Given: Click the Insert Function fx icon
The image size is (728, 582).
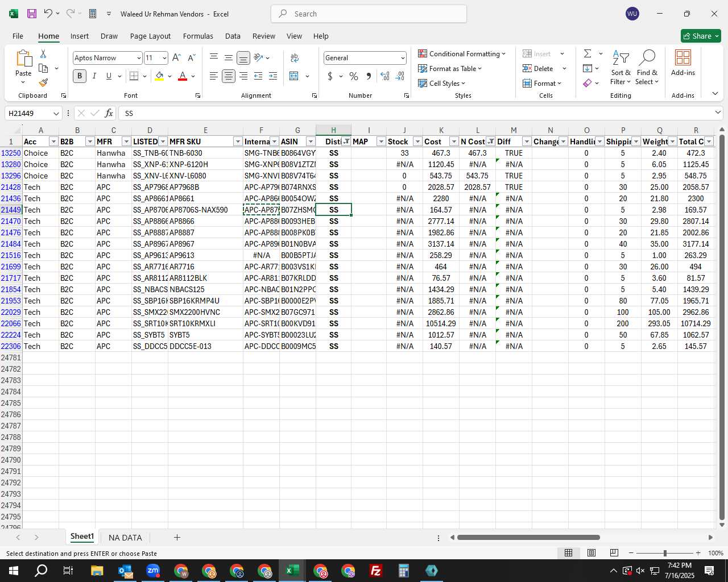Looking at the screenshot, I should pyautogui.click(x=109, y=113).
